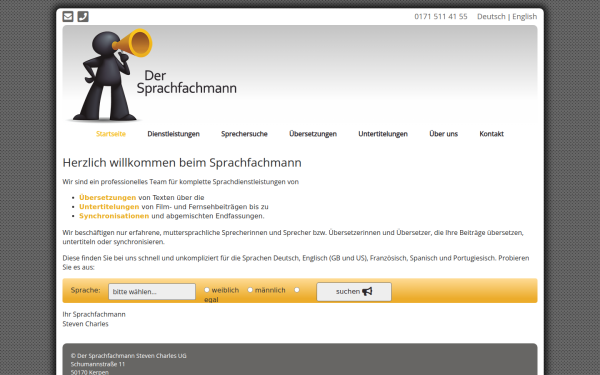Open the Sprache 'bitte wählen...' dropdown

coord(152,292)
